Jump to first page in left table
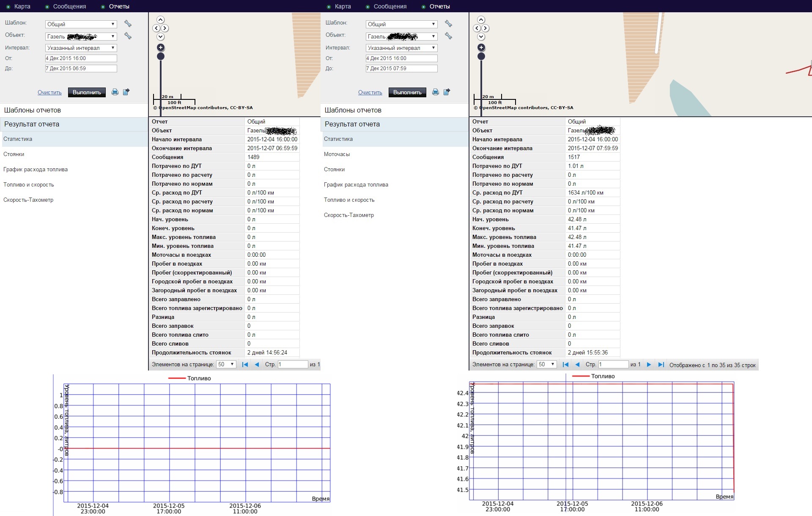Viewport: 812px width, 516px height. (x=245, y=365)
